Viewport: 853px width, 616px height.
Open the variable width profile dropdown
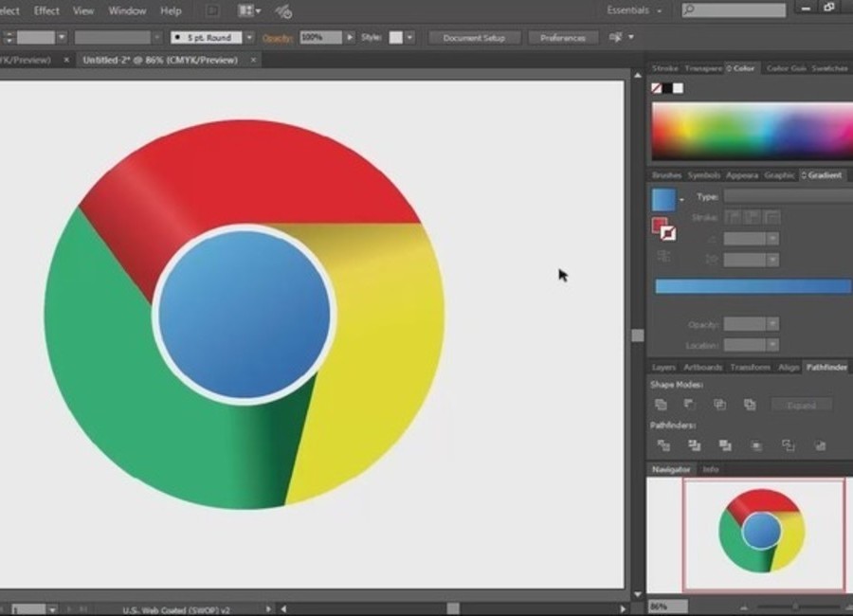coord(156,37)
